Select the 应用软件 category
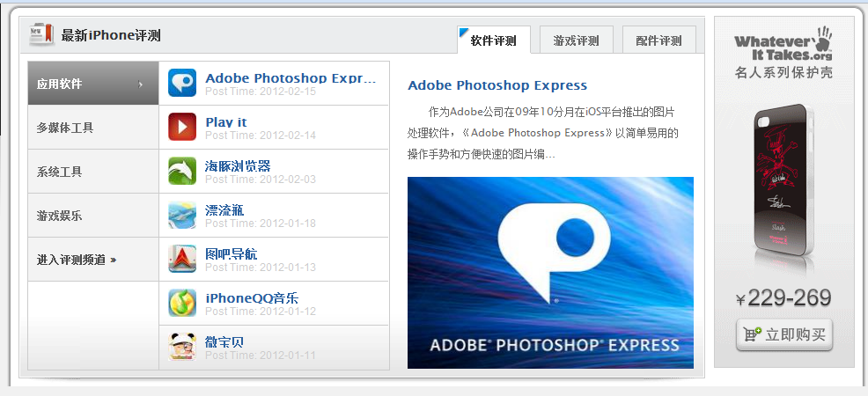The height and width of the screenshot is (396, 868). point(93,84)
